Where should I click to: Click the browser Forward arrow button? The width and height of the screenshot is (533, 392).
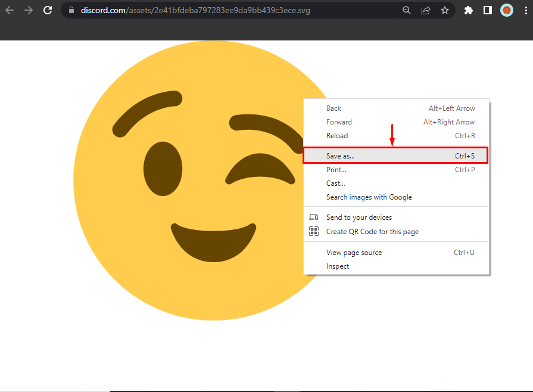tap(29, 10)
